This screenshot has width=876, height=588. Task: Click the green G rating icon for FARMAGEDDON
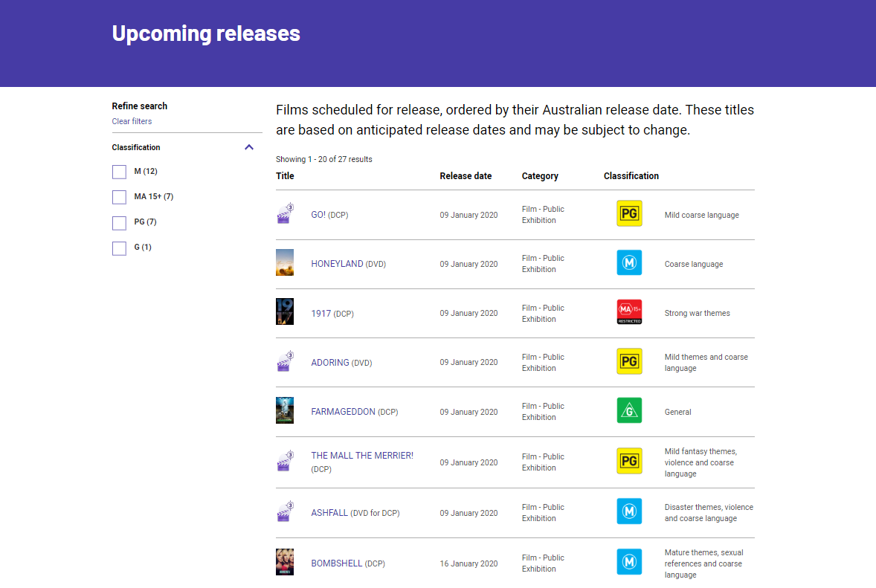pos(629,410)
